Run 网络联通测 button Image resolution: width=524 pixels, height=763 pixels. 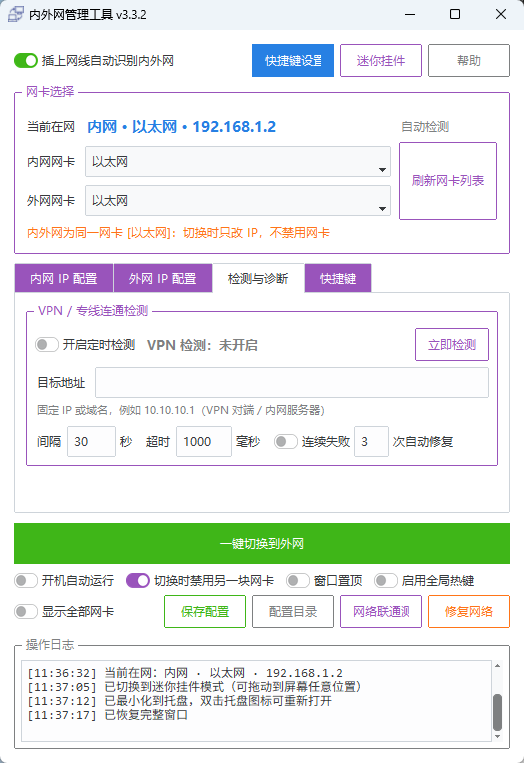tap(381, 612)
